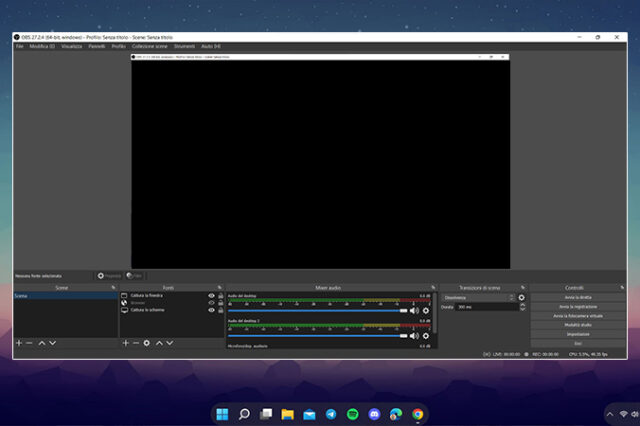Open Impostazioni from Controlli panel
Image resolution: width=640 pixels, height=426 pixels.
click(x=578, y=334)
